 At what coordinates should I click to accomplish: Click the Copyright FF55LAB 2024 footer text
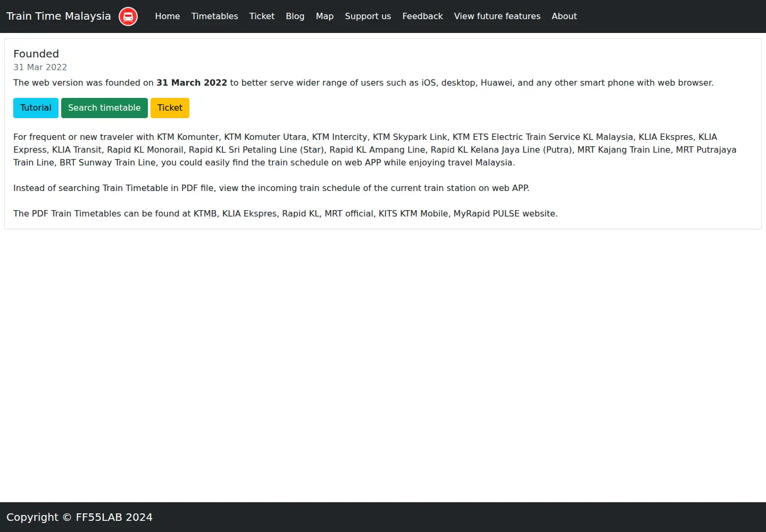click(x=79, y=517)
